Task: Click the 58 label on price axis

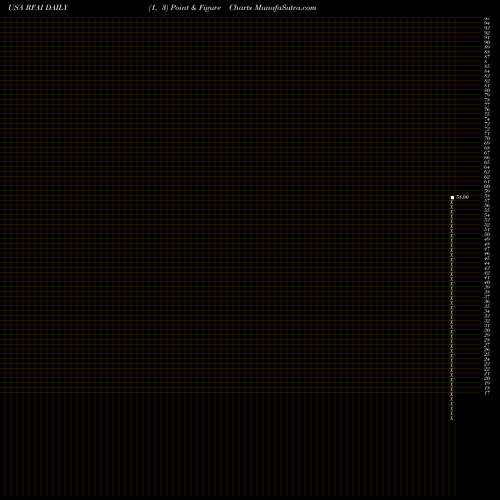Action: [x=487, y=196]
